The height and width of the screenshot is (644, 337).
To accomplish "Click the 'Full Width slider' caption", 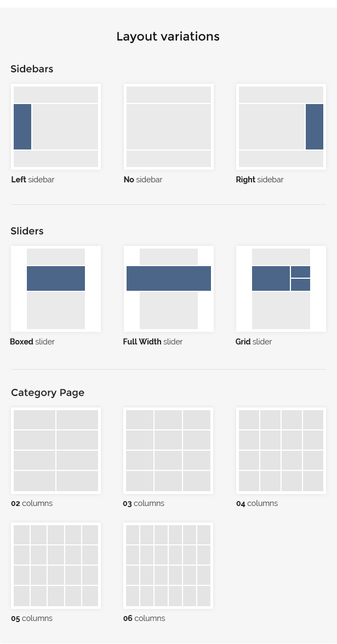I will click(153, 342).
